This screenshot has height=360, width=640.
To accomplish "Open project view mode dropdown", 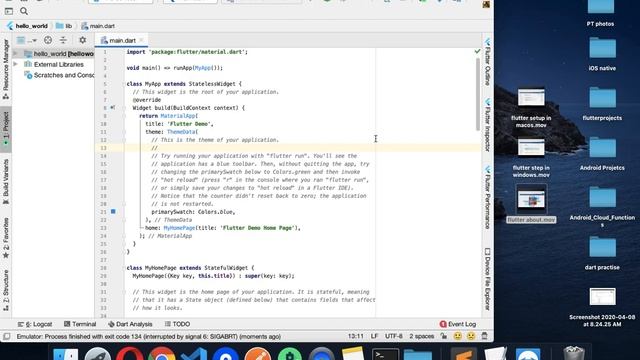I will point(27,40).
